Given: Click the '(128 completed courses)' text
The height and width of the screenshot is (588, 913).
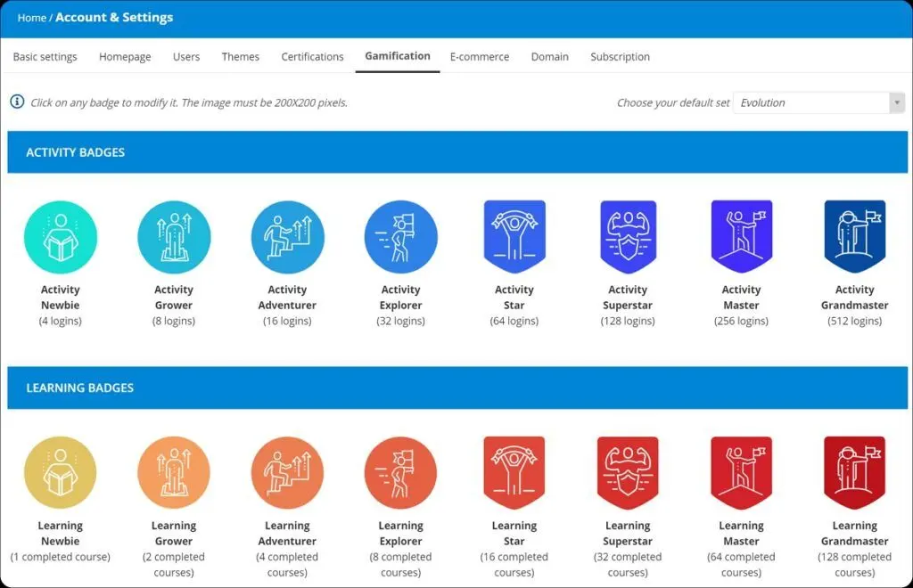Looking at the screenshot, I should (855, 565).
